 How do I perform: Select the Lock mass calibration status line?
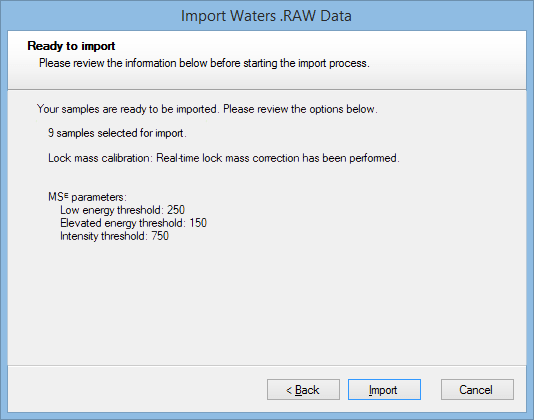(x=224, y=158)
